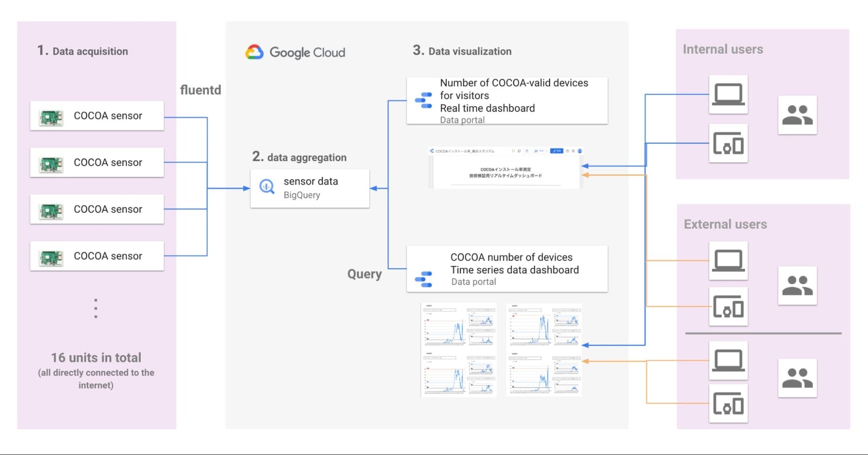Screen dimensions: 868x455
Task: Click the 'External users' heading
Action: (x=725, y=224)
